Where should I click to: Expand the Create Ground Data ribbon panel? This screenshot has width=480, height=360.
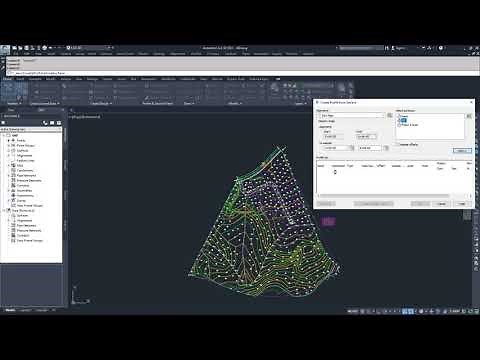[x=45, y=103]
